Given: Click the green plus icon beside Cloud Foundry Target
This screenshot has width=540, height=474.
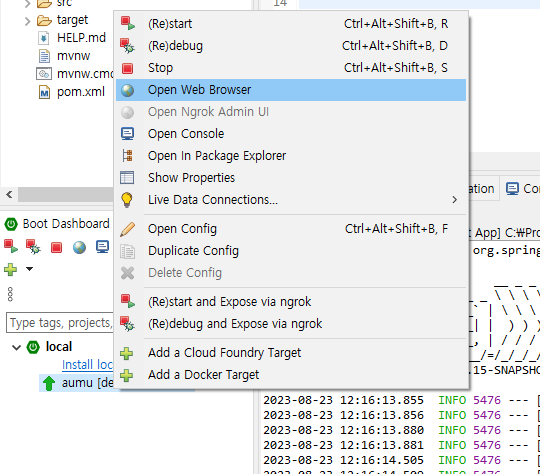Looking at the screenshot, I should pyautogui.click(x=127, y=353).
